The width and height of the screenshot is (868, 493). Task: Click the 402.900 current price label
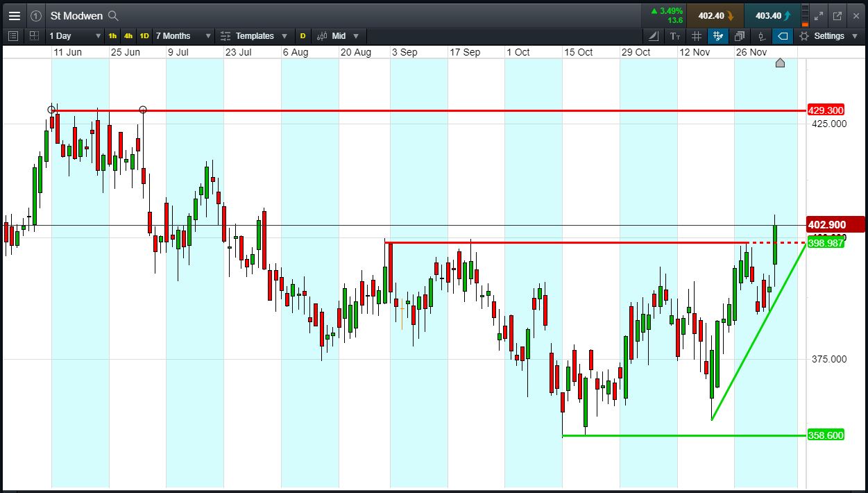point(835,224)
